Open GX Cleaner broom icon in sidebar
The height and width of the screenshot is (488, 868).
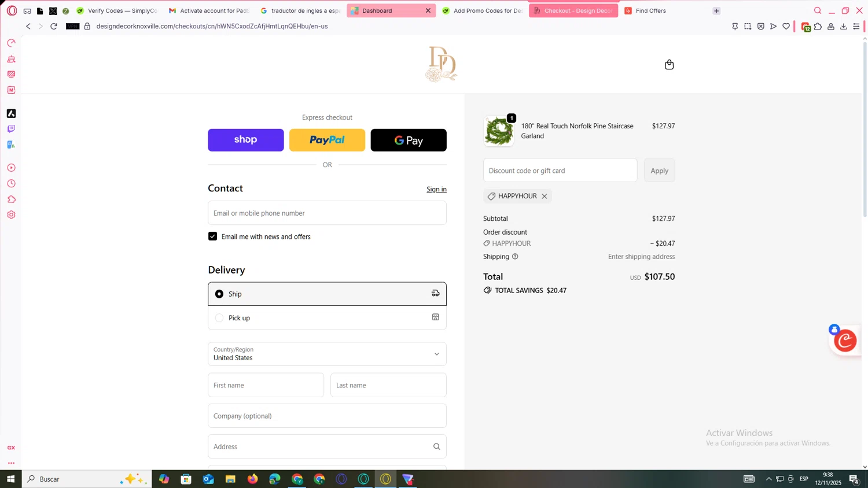coord(11,59)
